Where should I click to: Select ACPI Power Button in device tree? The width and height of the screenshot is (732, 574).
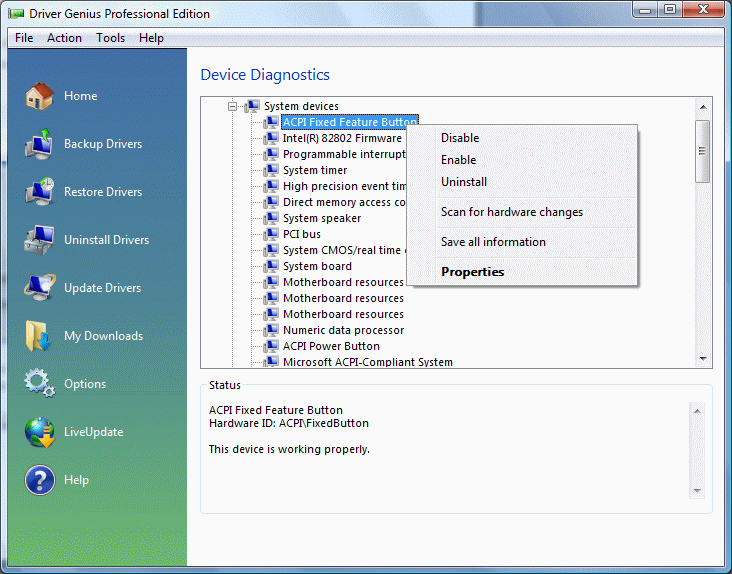[x=331, y=346]
